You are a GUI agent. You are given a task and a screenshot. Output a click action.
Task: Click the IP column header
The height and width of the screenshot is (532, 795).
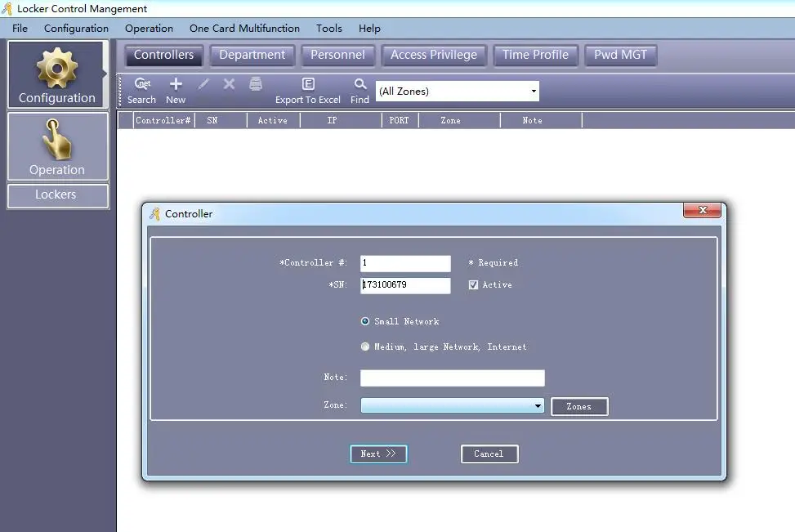341,121
